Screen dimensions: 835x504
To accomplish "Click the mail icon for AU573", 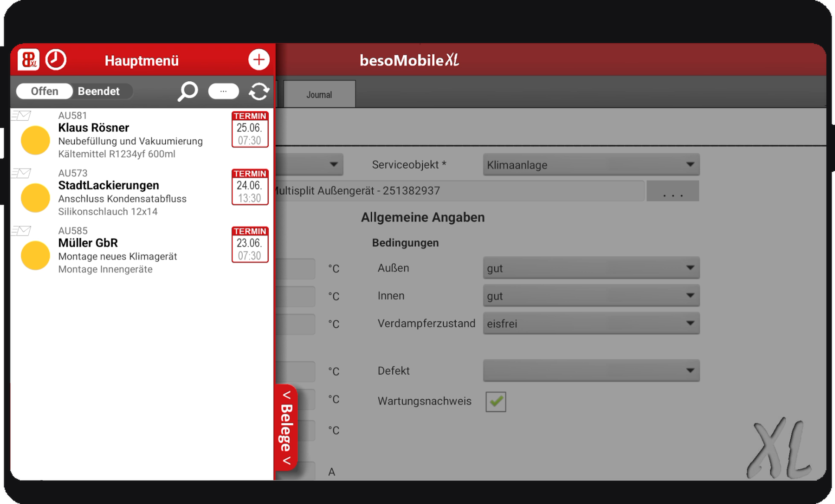I will coord(21,173).
